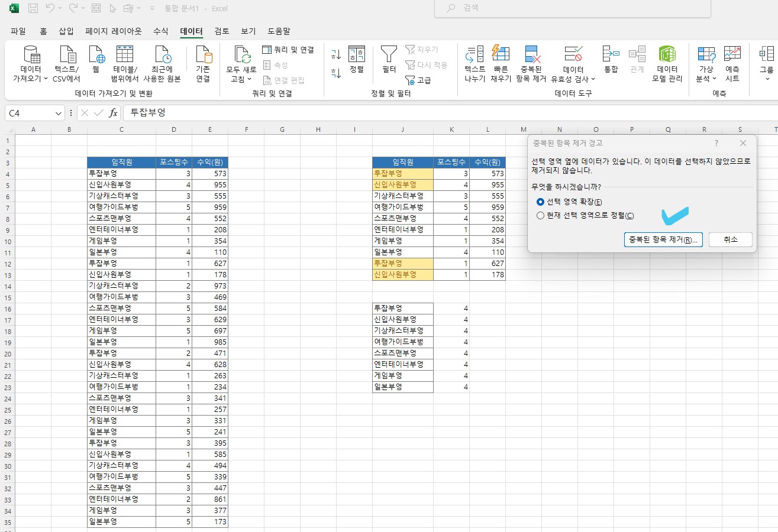
Task: Click the formula bar showing 투잡부엉
Action: click(x=450, y=113)
